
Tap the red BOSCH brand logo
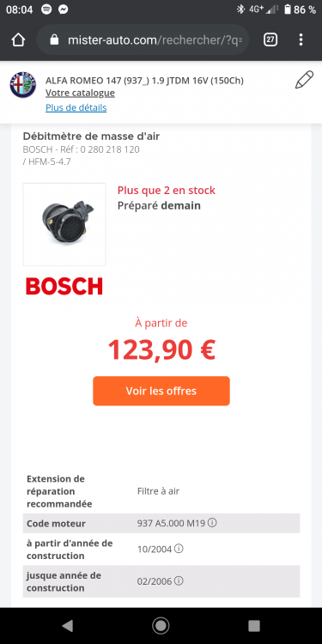pos(64,286)
